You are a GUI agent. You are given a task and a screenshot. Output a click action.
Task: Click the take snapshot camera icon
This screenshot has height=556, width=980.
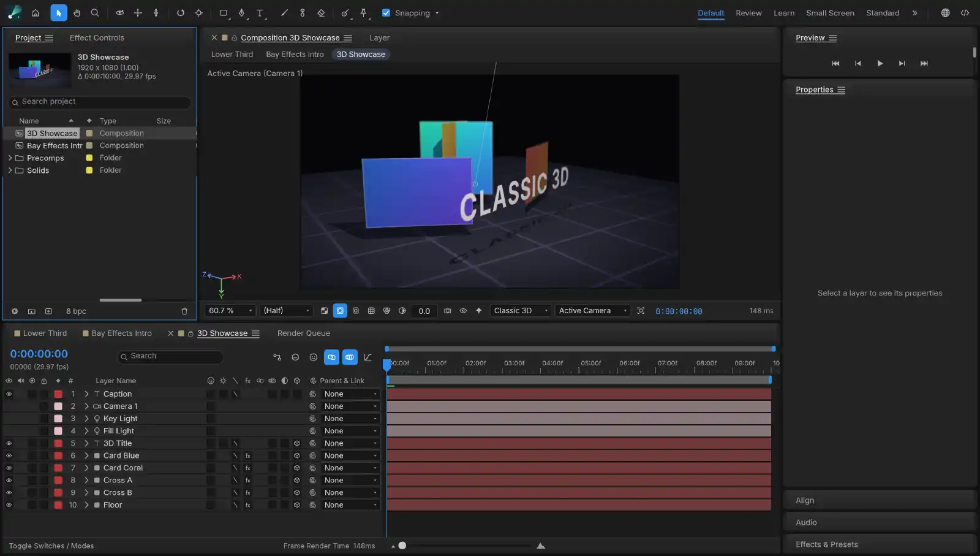click(x=448, y=311)
